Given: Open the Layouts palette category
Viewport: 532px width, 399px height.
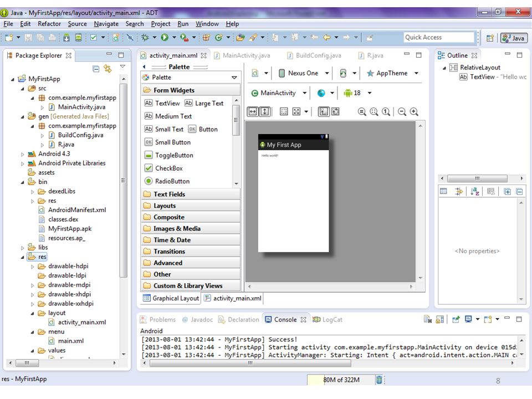Looking at the screenshot, I should click(x=191, y=206).
